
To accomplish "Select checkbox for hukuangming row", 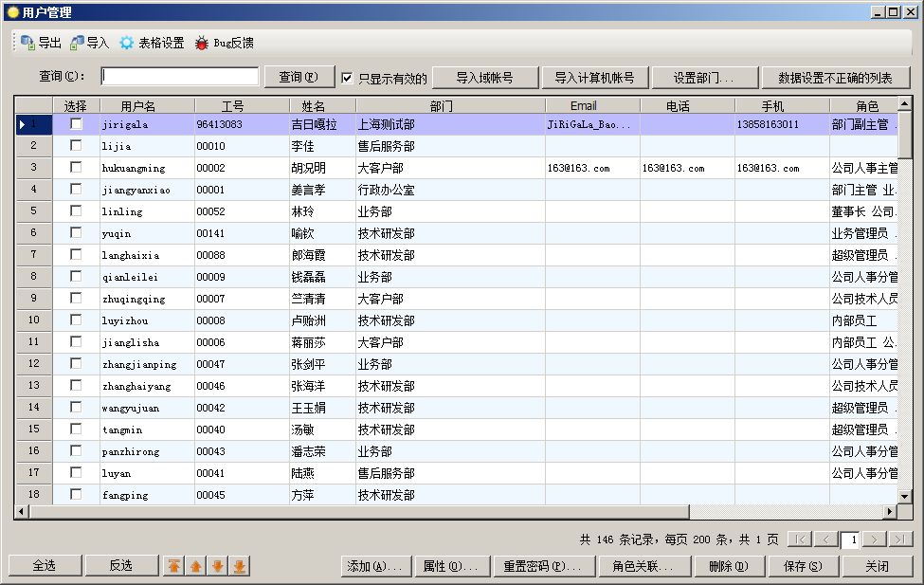I will tap(76, 167).
